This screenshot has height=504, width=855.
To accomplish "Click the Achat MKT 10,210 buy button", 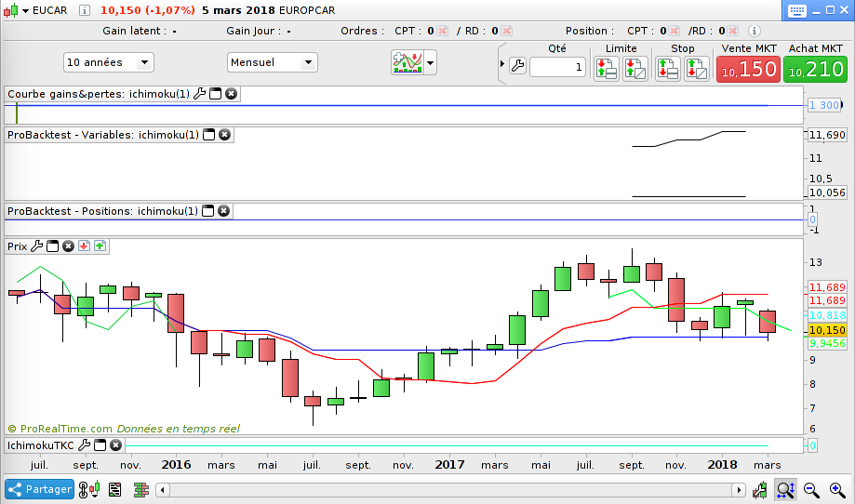I will pos(815,70).
